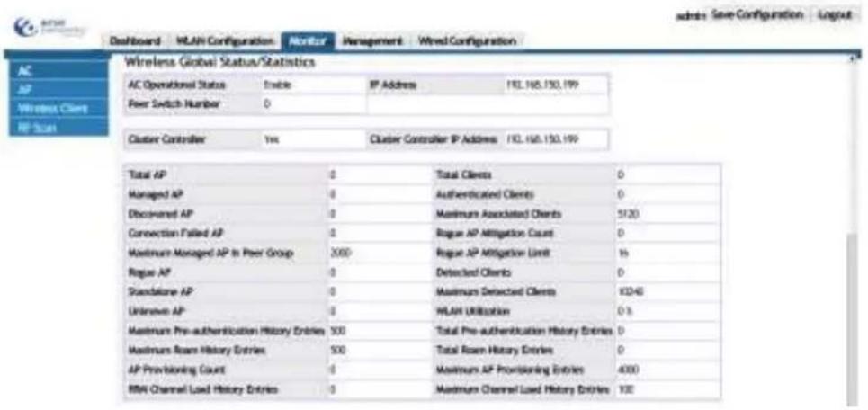Click Total Roam History Entries label
The height and width of the screenshot is (410, 868).
(494, 351)
